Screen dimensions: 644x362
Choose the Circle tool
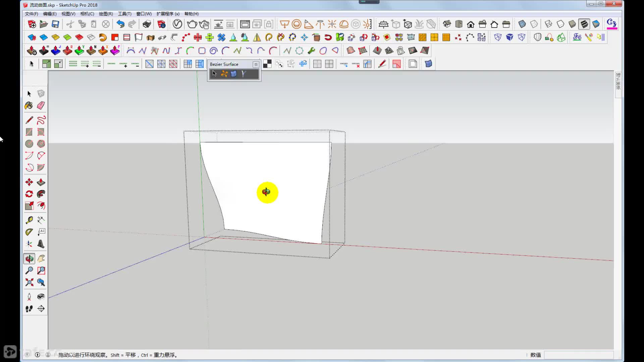(x=29, y=144)
